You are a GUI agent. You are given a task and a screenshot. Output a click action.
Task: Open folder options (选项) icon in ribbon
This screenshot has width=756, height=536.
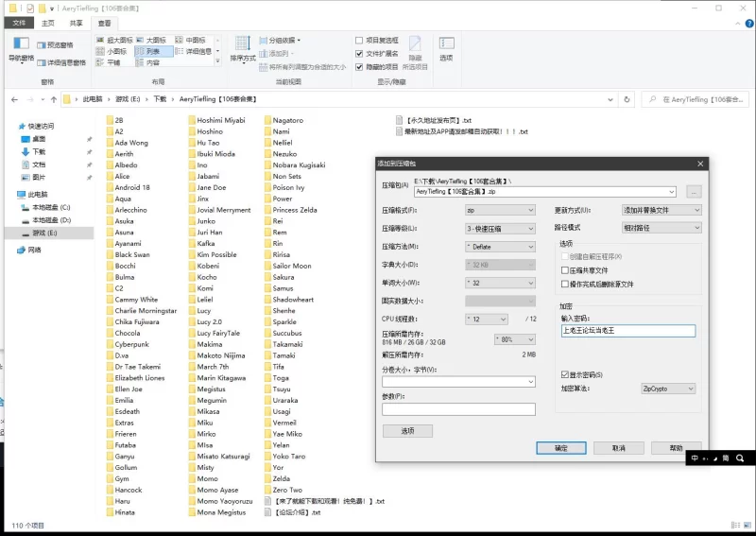tap(446, 45)
